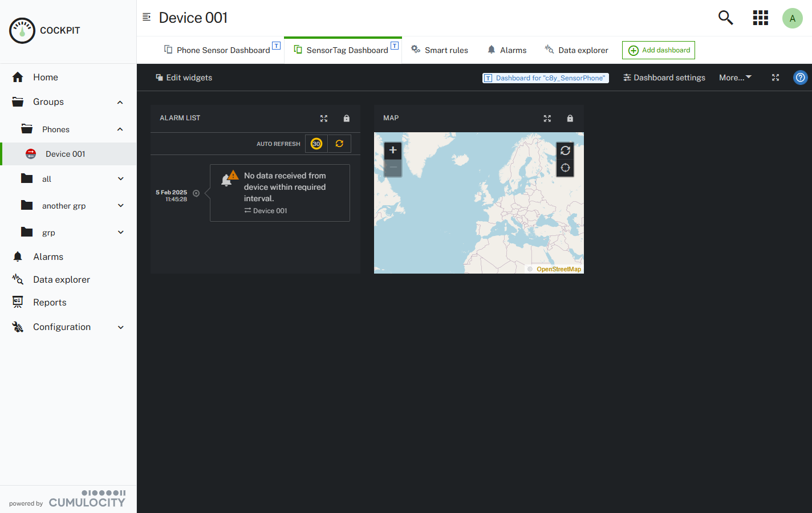
Task: Open the Smart rules tab
Action: 439,50
